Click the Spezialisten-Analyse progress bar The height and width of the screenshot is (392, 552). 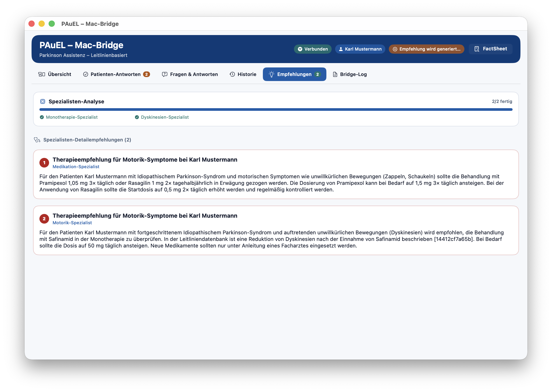pyautogui.click(x=276, y=109)
